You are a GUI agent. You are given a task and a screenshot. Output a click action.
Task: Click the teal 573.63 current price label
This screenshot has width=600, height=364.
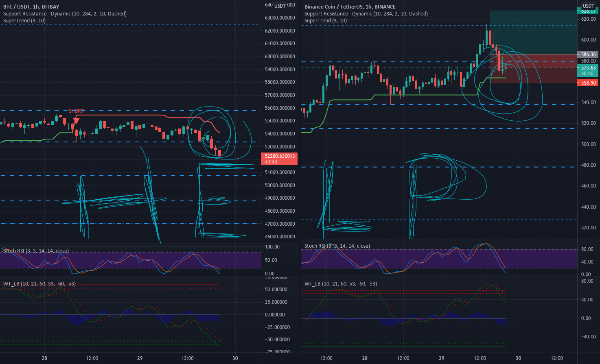(588, 68)
